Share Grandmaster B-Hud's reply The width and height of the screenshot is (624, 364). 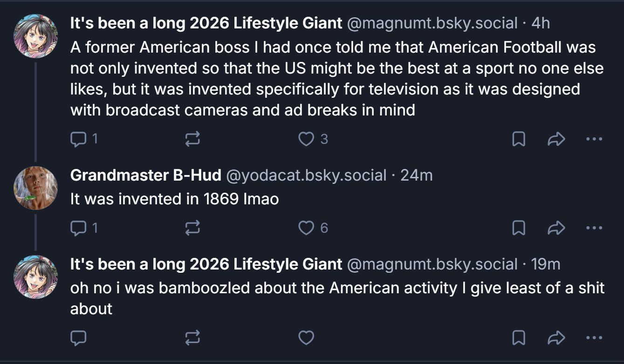556,228
